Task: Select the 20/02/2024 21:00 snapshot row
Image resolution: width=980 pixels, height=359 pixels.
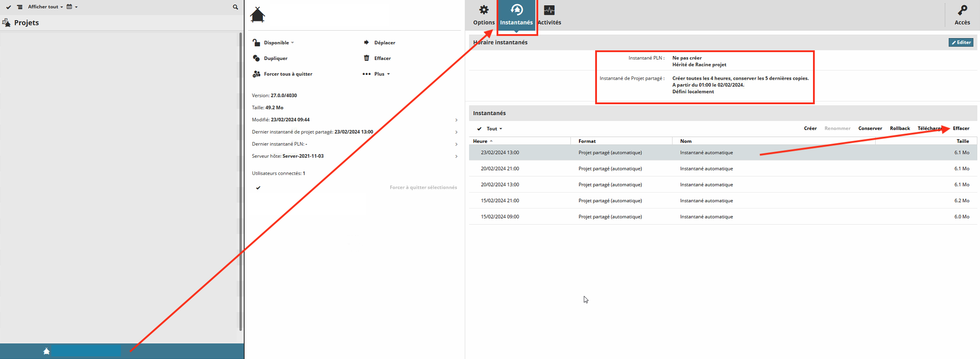Action: click(723, 169)
